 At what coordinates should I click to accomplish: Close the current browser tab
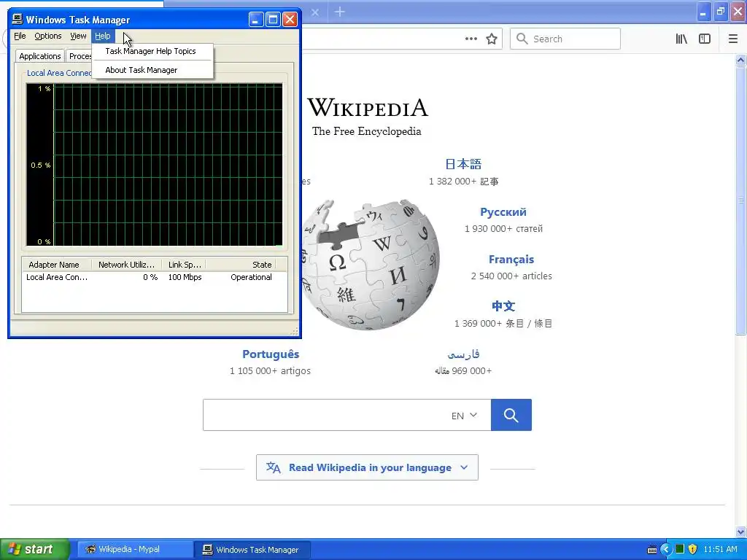pos(315,12)
